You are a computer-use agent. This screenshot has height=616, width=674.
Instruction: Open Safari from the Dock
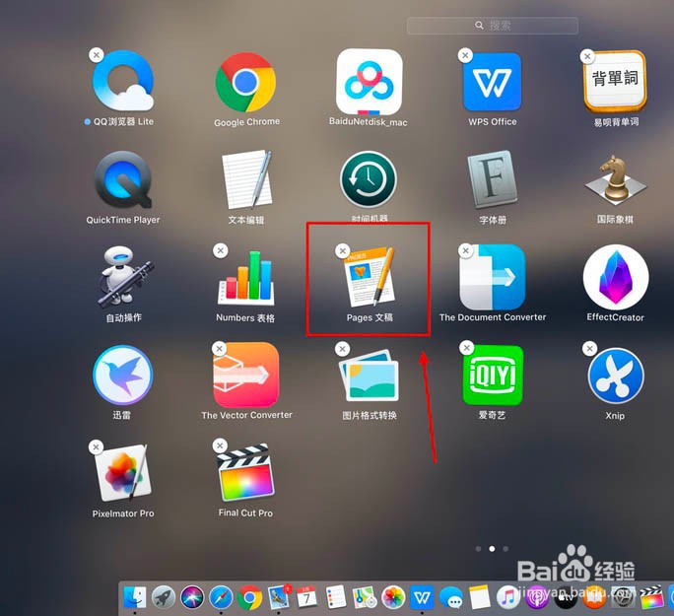coord(221,597)
